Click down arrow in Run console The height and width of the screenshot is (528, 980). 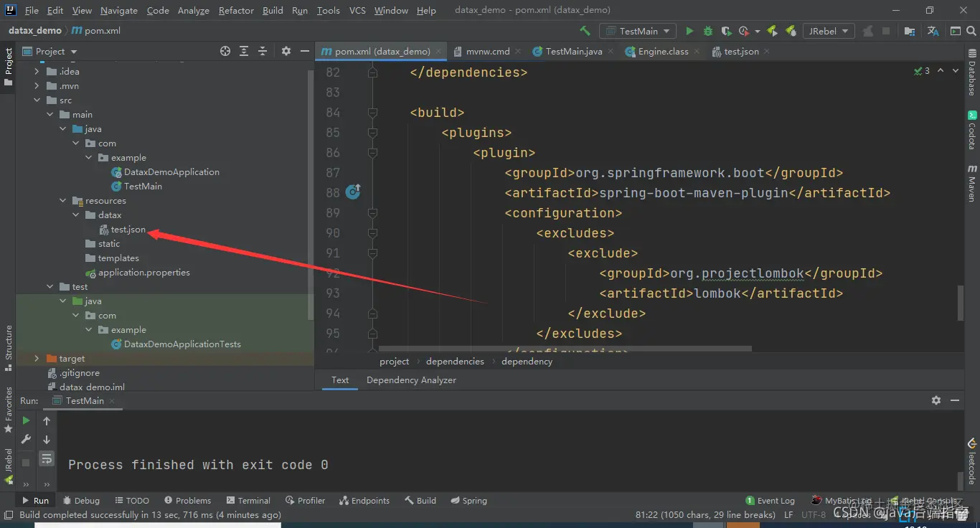click(x=47, y=440)
